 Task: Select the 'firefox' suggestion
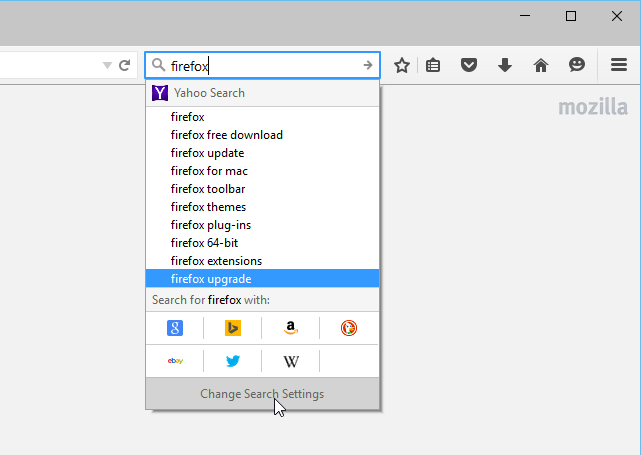262,117
